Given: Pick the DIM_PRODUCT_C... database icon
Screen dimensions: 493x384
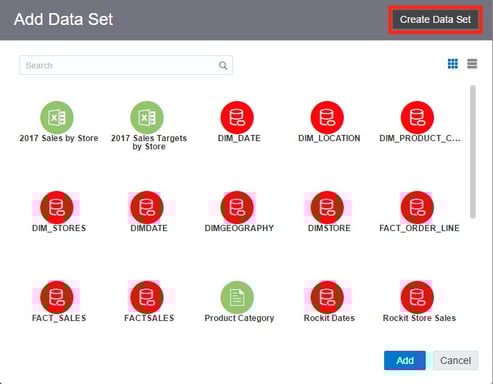Looking at the screenshot, I should (417, 117).
